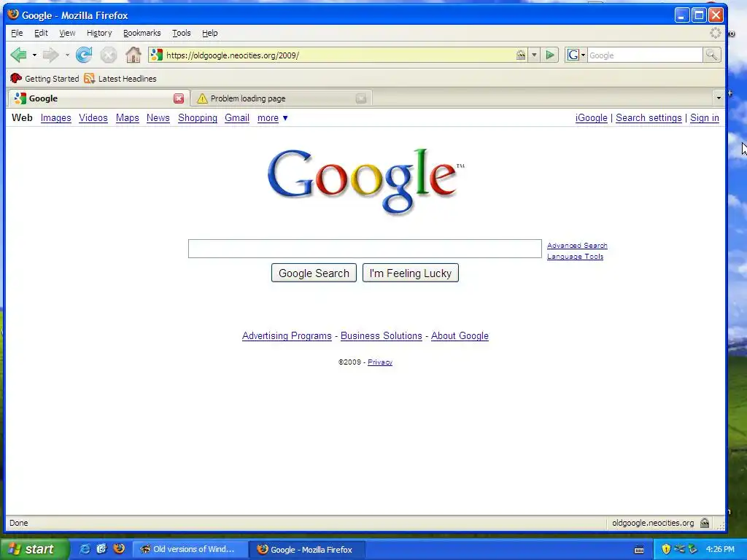The height and width of the screenshot is (560, 747).
Task: Open Business Solutions link
Action: [381, 336]
